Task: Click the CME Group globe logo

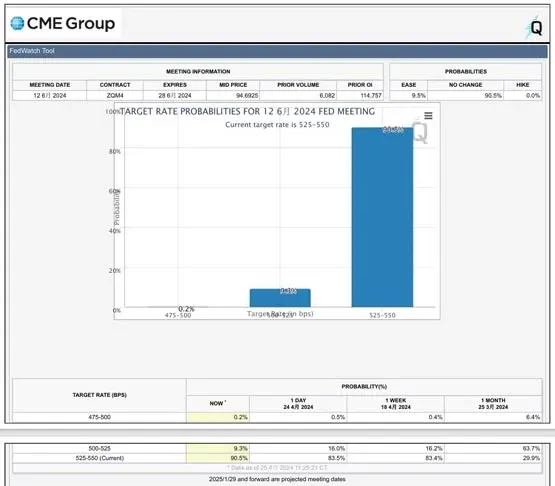Action: (x=17, y=24)
